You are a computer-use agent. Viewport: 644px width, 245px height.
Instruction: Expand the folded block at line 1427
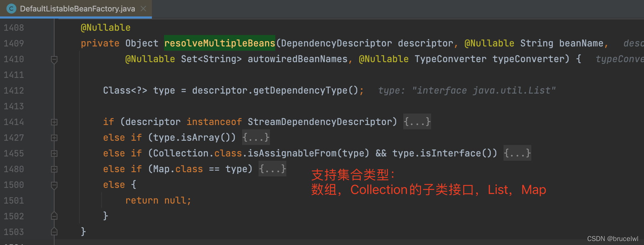click(x=54, y=138)
